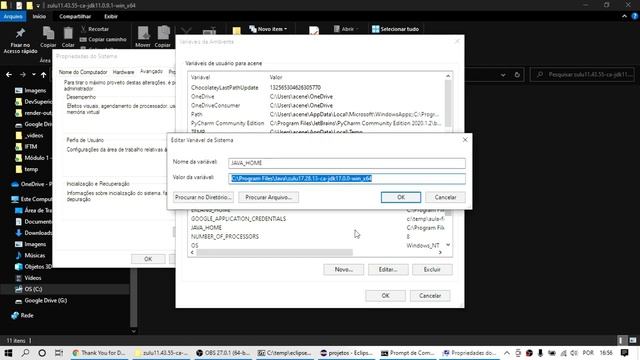Open Novo item dropdown in ribbon
The image size is (640, 360).
pyautogui.click(x=268, y=29)
